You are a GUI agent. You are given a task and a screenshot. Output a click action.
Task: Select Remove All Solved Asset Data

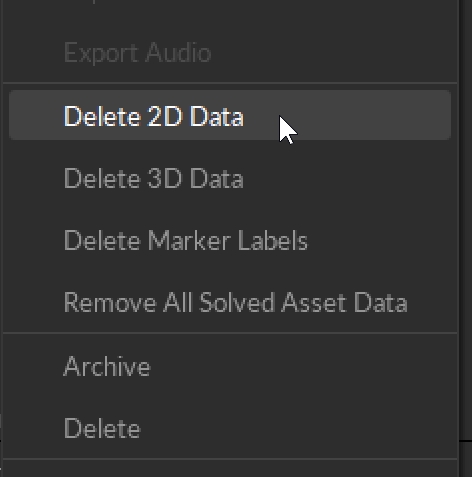coord(230,302)
